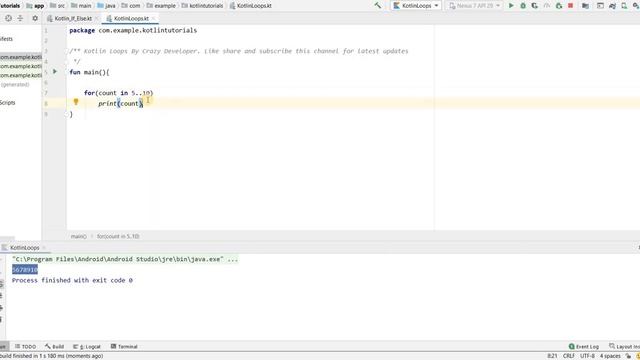Click 'src' in the breadcrumb path

(58, 6)
